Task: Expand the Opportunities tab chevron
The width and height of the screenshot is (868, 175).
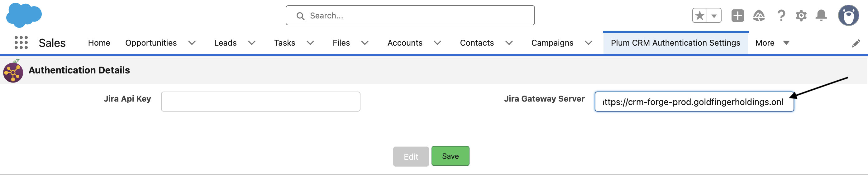Action: (192, 43)
